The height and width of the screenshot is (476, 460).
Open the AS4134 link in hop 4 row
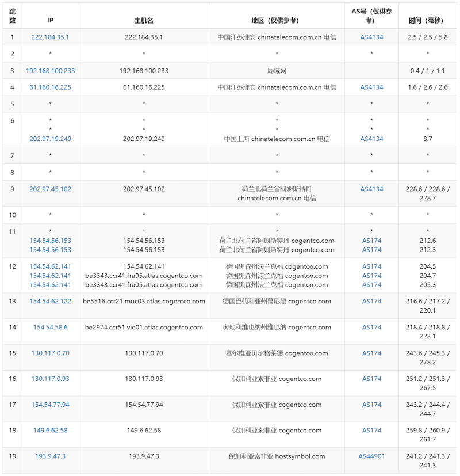pyautogui.click(x=371, y=87)
